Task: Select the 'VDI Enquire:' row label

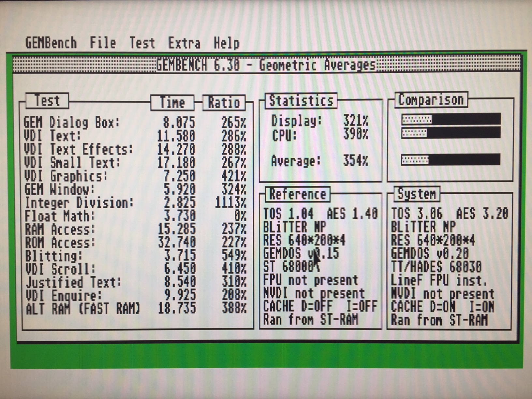Action: click(64, 296)
